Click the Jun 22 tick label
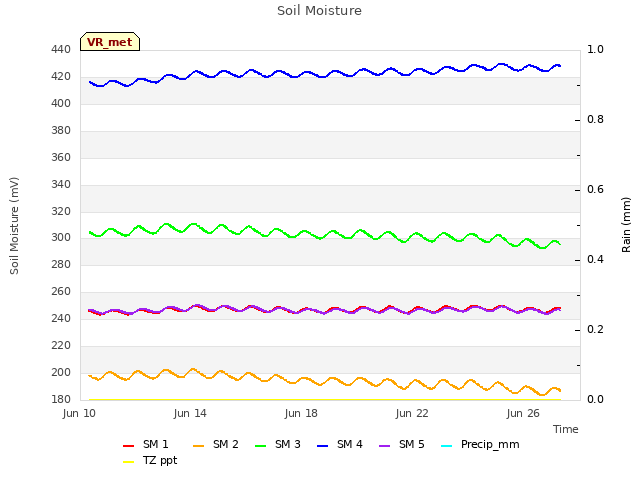640x480 pixels. (x=412, y=413)
